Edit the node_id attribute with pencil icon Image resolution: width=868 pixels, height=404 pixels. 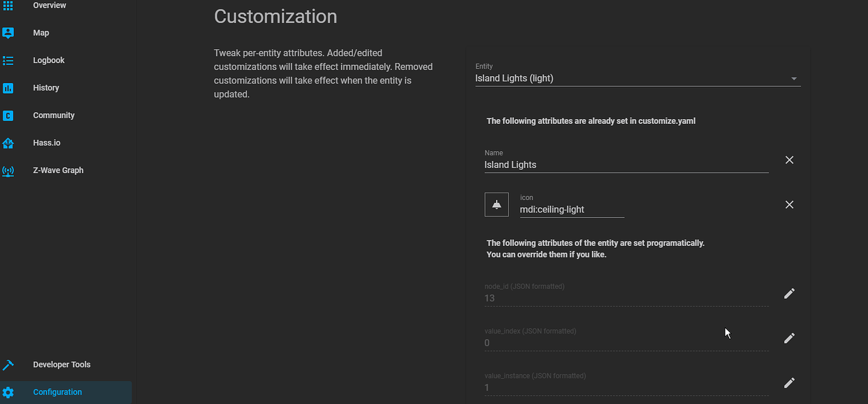point(789,293)
